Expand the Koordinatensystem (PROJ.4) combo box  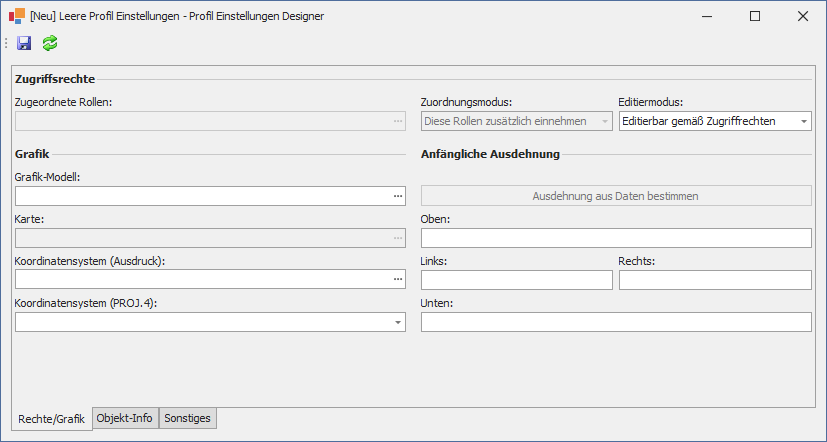pos(398,322)
